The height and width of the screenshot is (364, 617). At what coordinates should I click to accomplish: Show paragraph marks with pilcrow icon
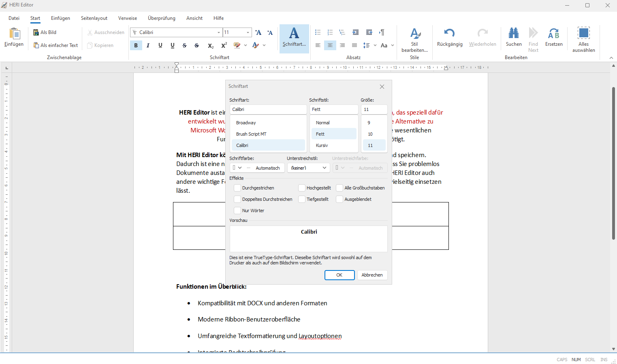(x=382, y=32)
